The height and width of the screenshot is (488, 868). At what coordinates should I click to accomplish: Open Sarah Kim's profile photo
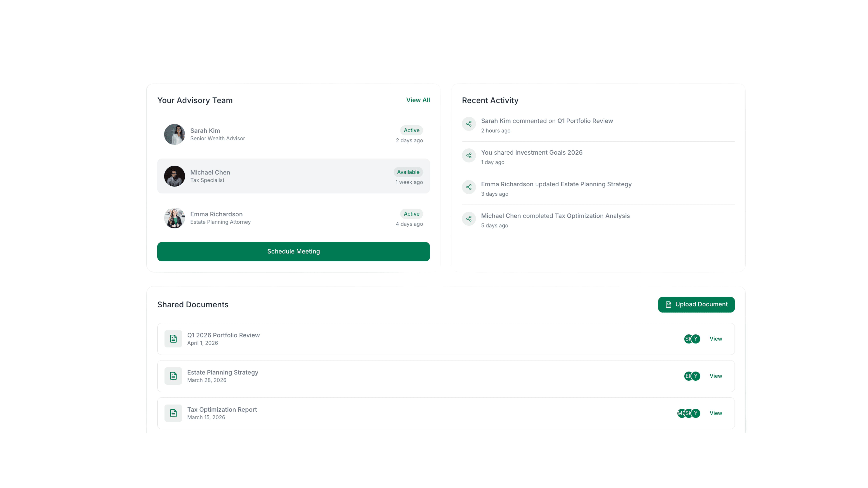point(175,134)
